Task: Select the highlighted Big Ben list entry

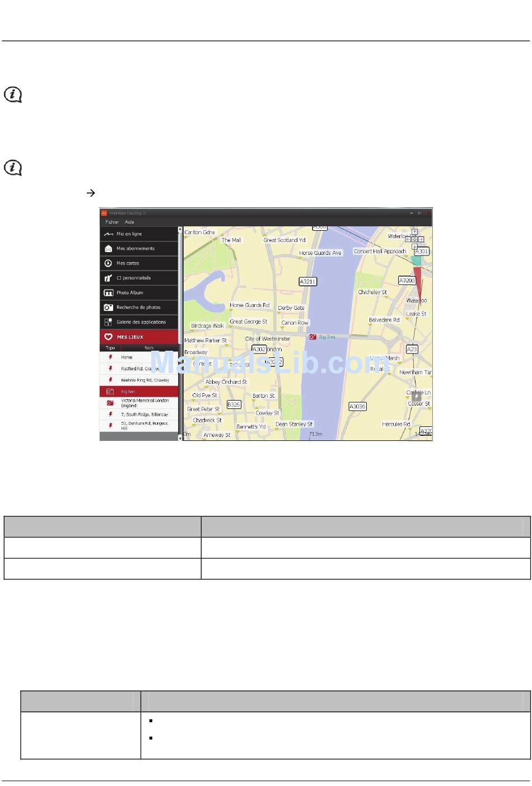Action: (139, 392)
